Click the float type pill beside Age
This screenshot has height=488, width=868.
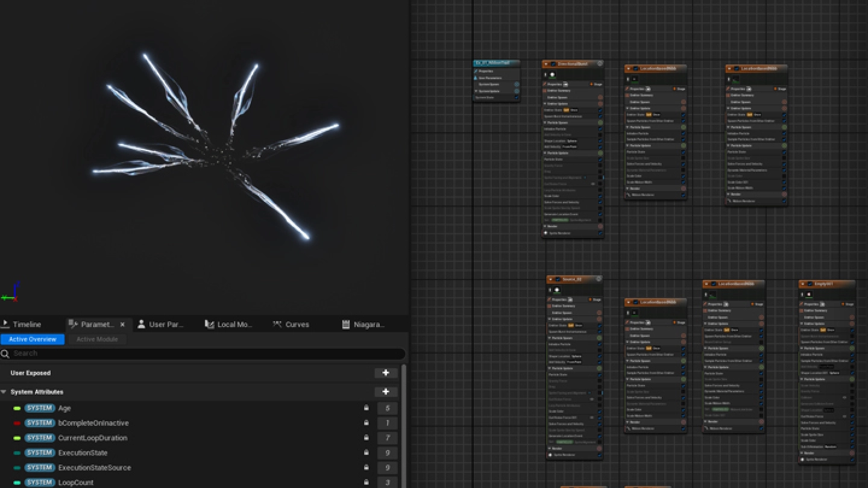(17, 408)
